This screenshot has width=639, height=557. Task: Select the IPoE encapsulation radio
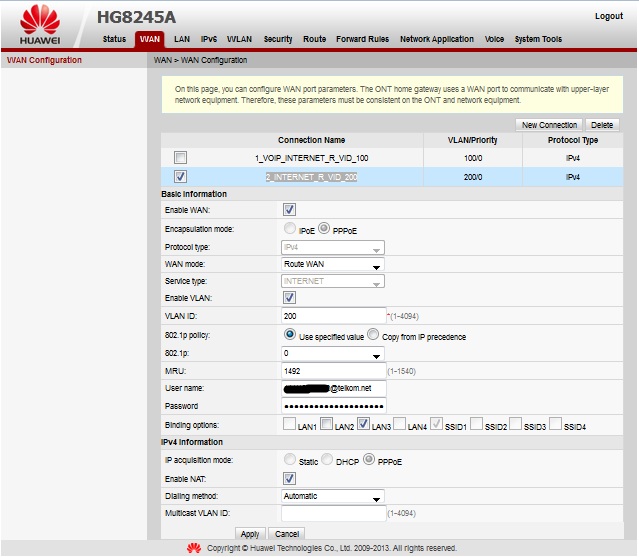tap(290, 228)
